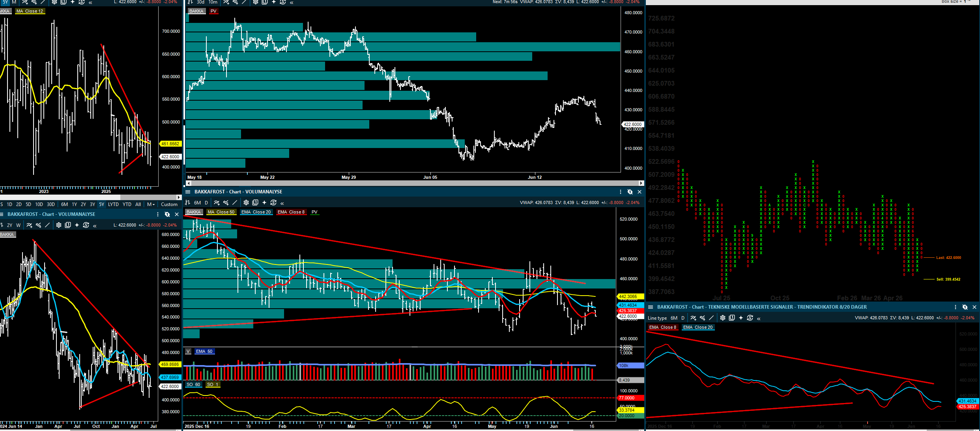Toggle symbol link on TRENDINDIKATOR chart header
Image resolution: width=980 pixels, height=431 pixels.
click(x=965, y=307)
